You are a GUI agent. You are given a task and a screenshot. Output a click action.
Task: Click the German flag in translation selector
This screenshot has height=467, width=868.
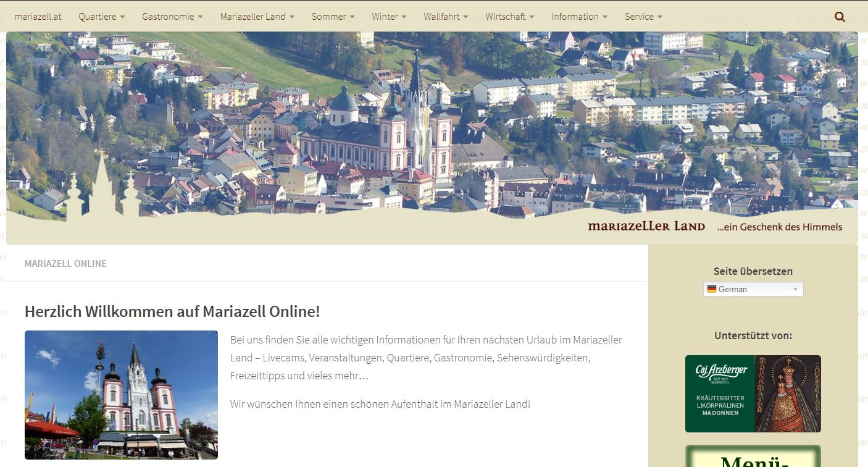[x=712, y=288]
